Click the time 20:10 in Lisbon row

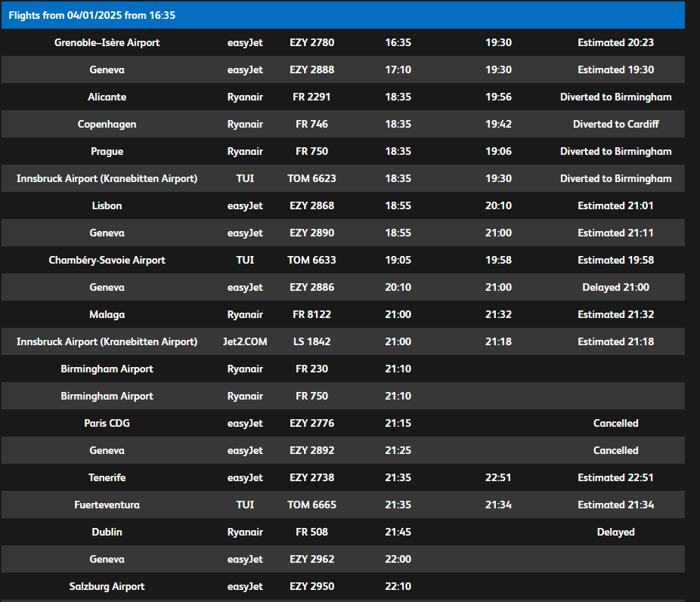pos(498,205)
